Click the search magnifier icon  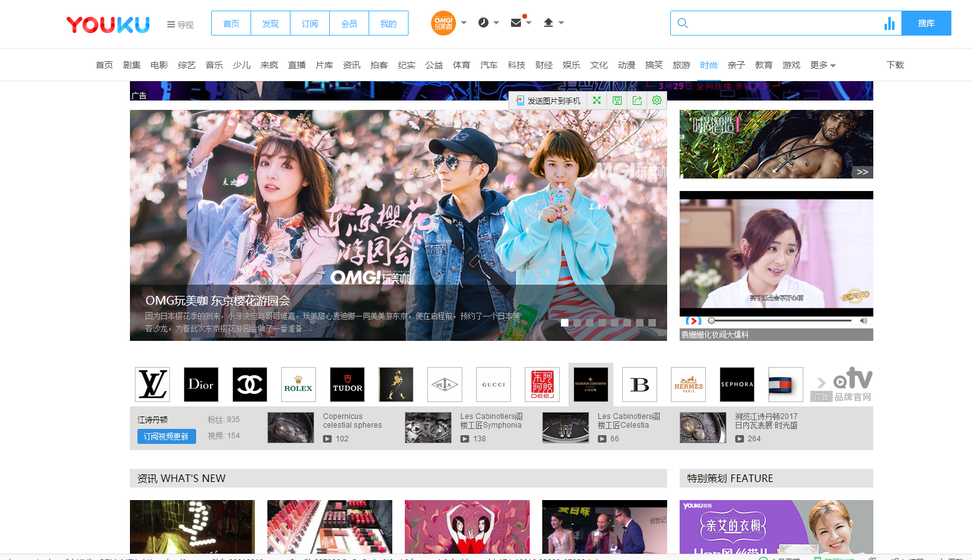683,23
